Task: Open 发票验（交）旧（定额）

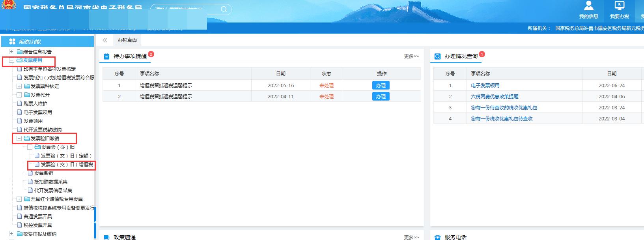Action: (x=66, y=156)
